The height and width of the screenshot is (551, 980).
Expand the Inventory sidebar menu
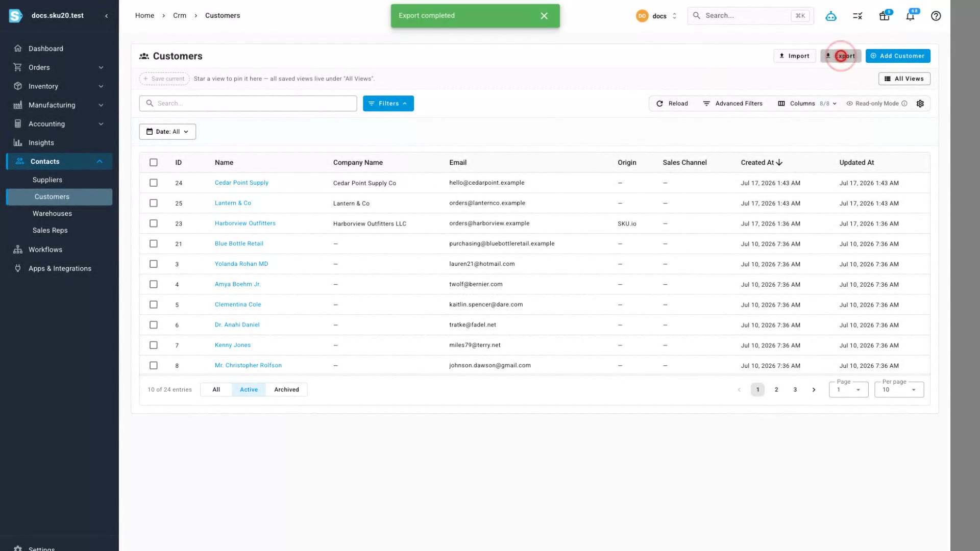tap(59, 86)
